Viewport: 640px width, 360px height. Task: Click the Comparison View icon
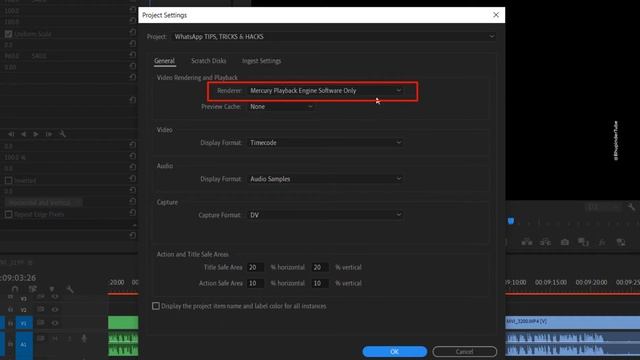coord(583,242)
